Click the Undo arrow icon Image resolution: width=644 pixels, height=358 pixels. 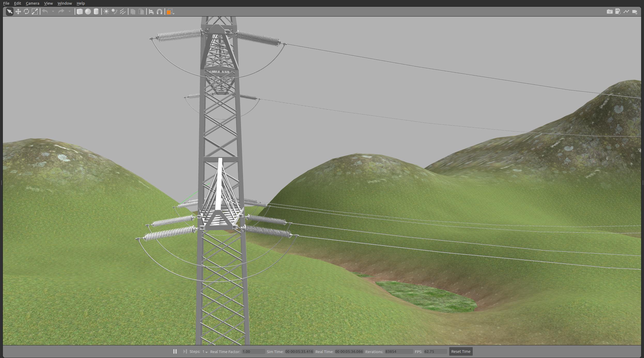click(45, 12)
